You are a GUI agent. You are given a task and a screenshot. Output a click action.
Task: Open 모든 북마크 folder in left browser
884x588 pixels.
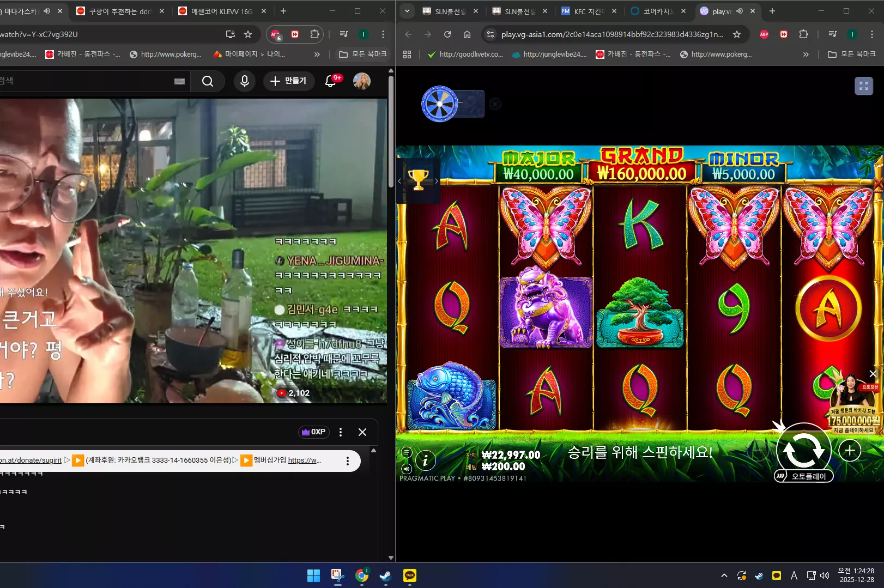point(363,54)
